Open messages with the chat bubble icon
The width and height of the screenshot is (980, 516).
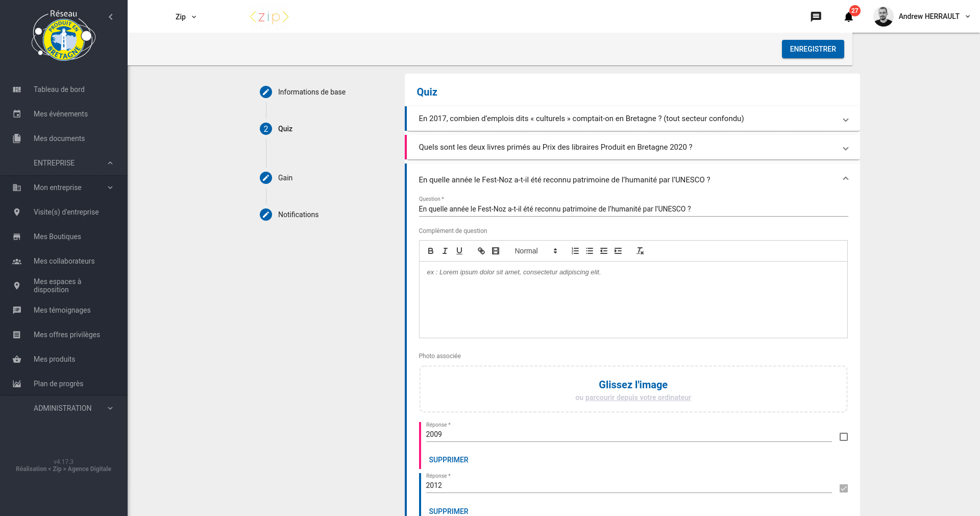[816, 16]
